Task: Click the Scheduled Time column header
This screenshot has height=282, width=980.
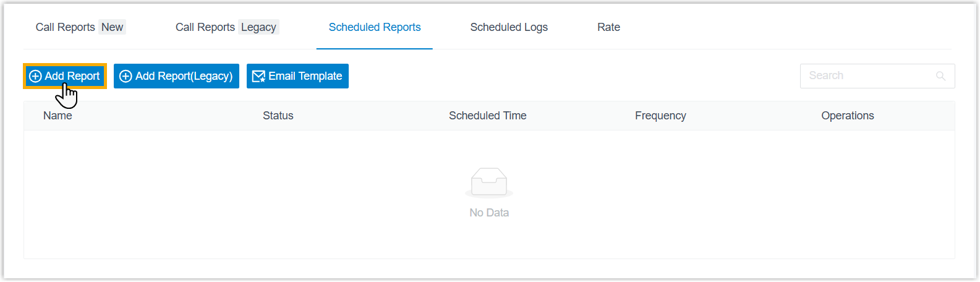Action: (x=488, y=116)
